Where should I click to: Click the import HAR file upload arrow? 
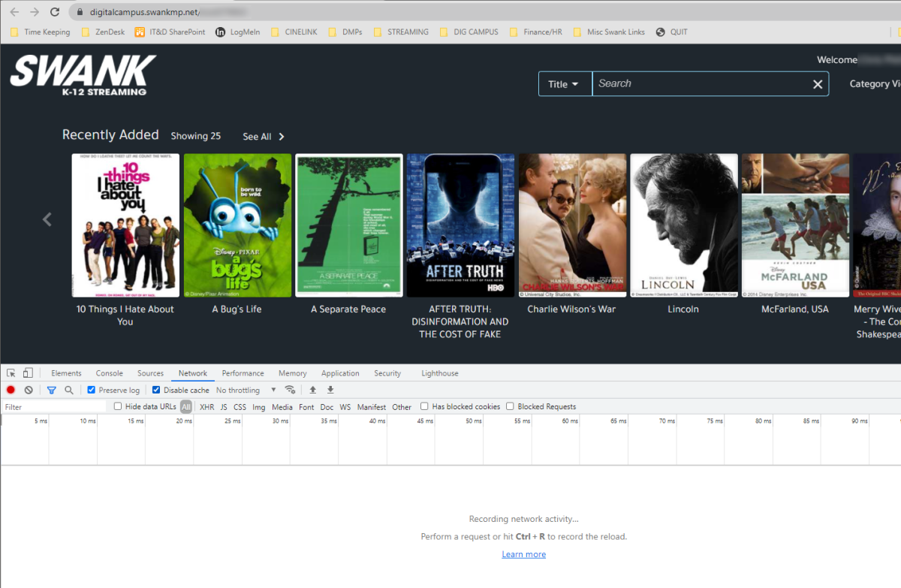click(312, 390)
